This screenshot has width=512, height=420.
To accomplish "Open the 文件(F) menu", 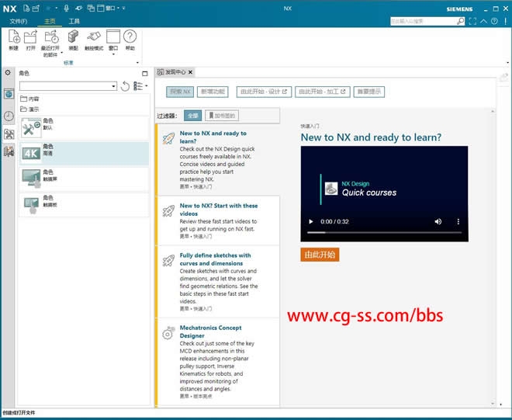I will (x=18, y=22).
